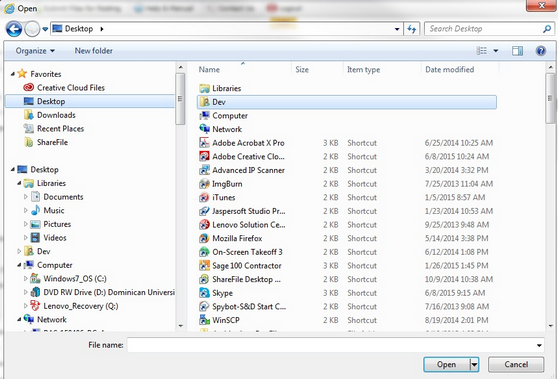Expand the Music library node
Viewport: 558px width, 379px height.
coord(26,210)
